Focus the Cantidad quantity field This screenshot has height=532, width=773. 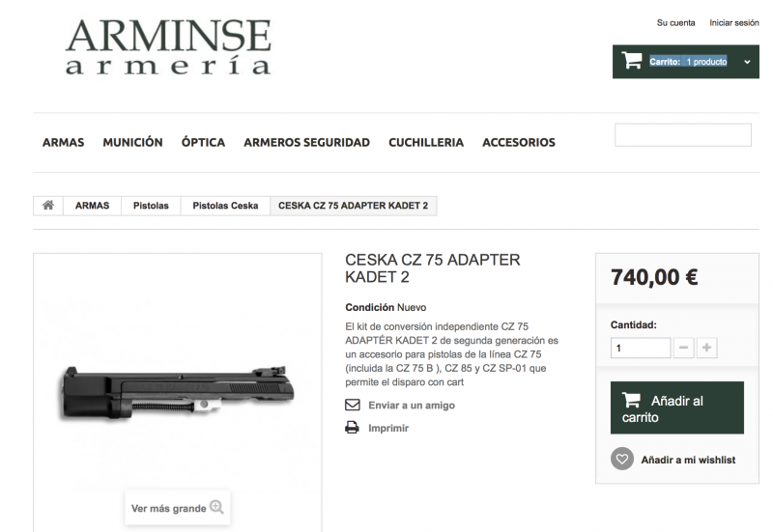(641, 348)
